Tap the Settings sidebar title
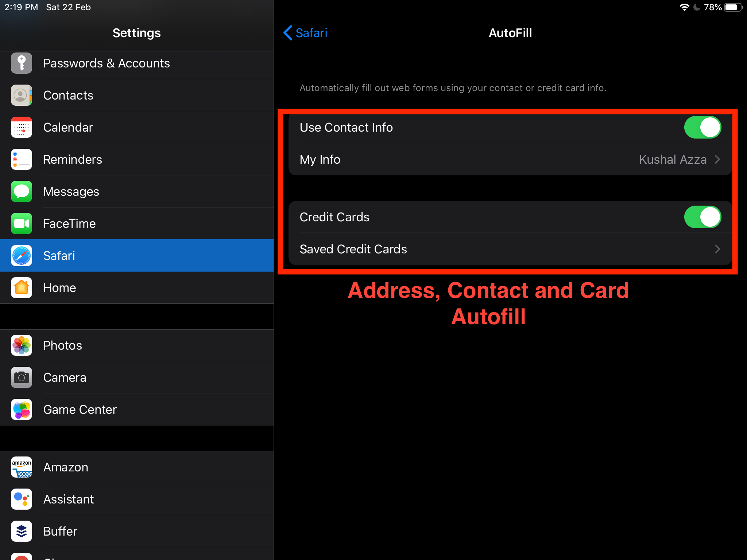The width and height of the screenshot is (747, 560). point(136,33)
